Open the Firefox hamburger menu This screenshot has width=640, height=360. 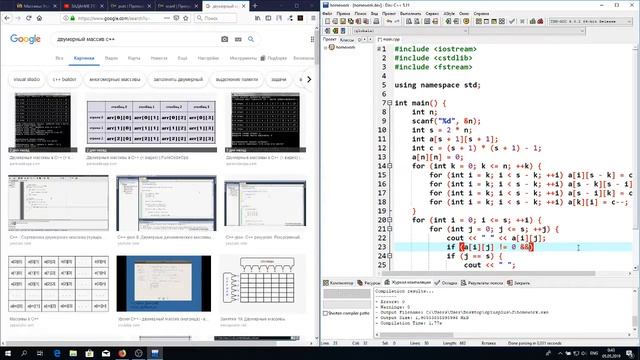point(313,18)
